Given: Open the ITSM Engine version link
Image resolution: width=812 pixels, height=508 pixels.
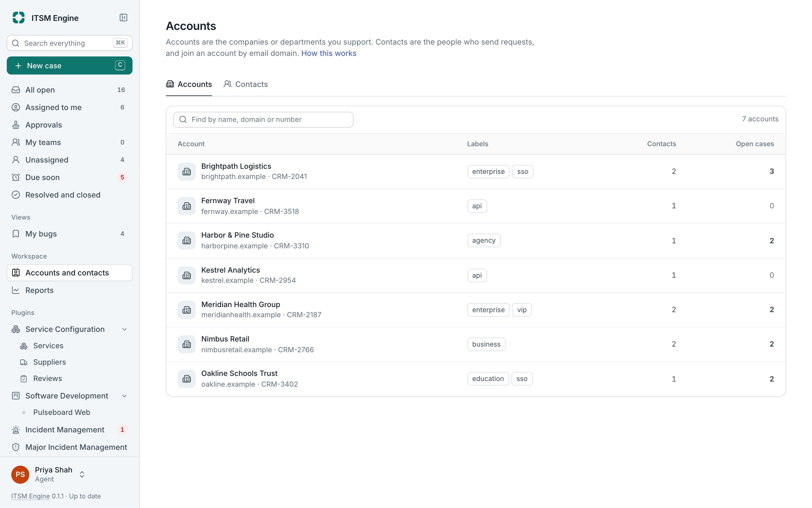Looking at the screenshot, I should (30, 496).
